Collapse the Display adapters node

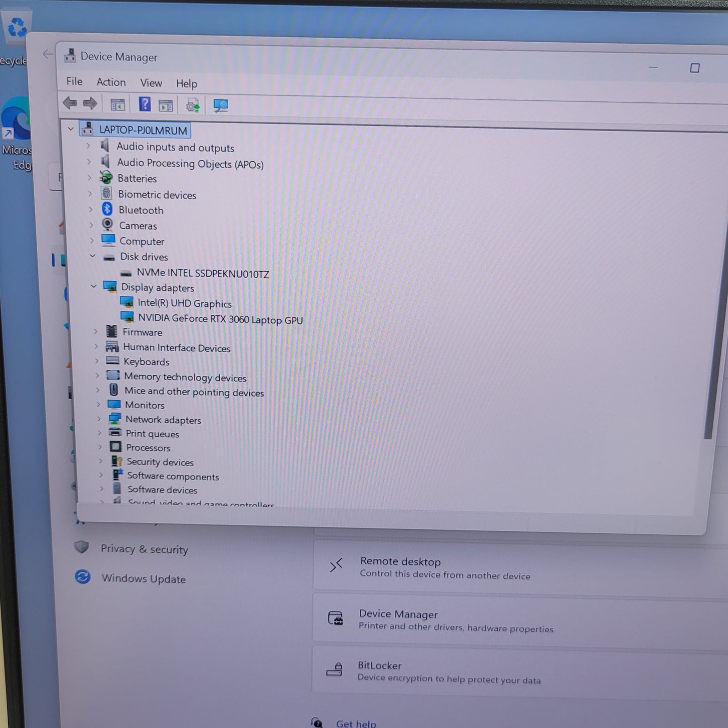coord(93,286)
